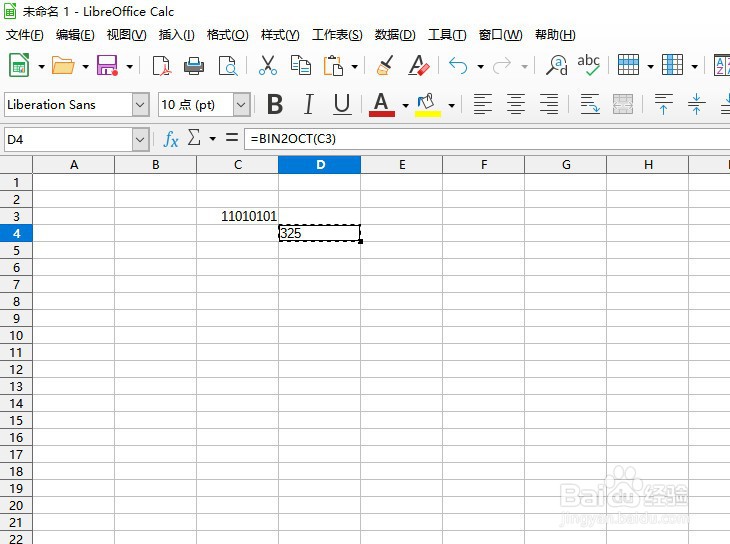Expand the Paste options arrow
This screenshot has height=544, width=730.
pyautogui.click(x=355, y=67)
